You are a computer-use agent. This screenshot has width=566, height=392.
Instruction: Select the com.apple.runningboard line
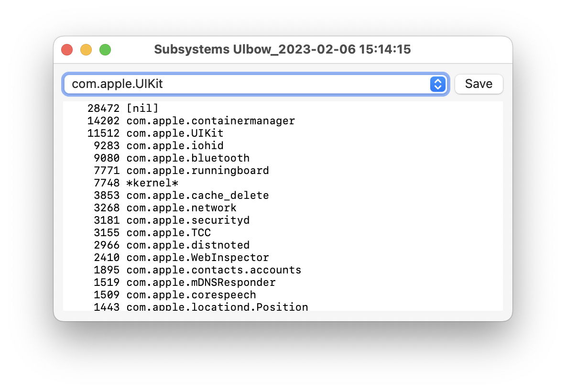197,171
